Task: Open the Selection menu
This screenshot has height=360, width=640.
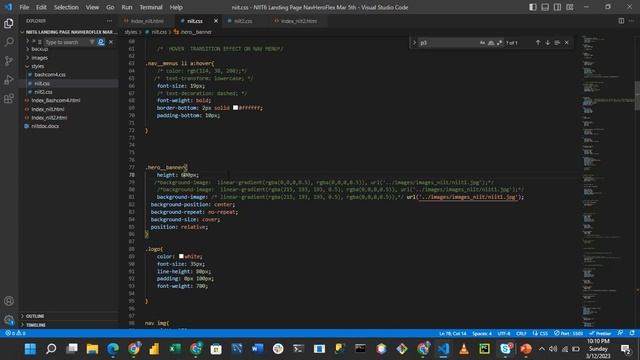Action: pos(66,7)
